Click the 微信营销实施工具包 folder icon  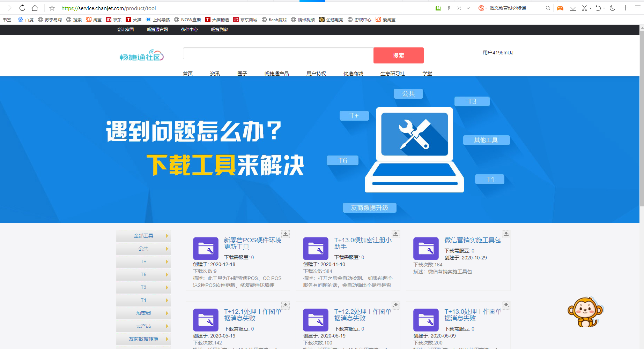(426, 249)
